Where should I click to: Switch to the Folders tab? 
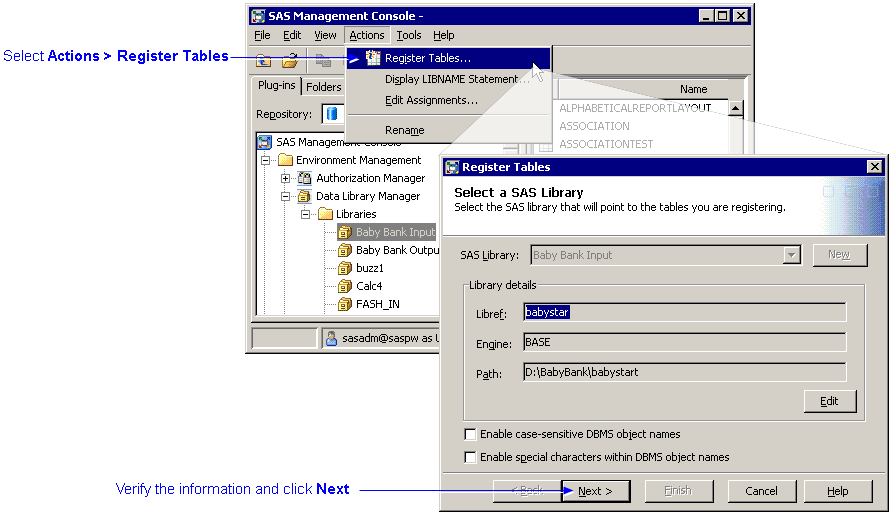(323, 87)
